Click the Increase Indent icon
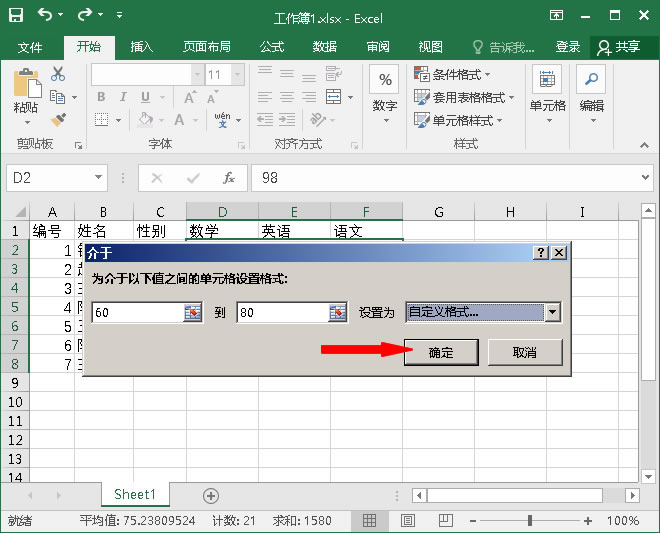 point(287,120)
